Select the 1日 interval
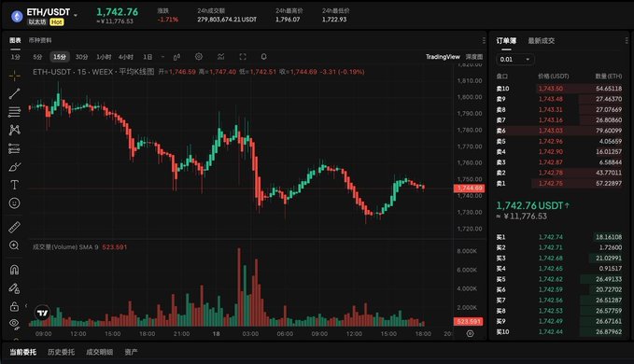 pos(148,57)
